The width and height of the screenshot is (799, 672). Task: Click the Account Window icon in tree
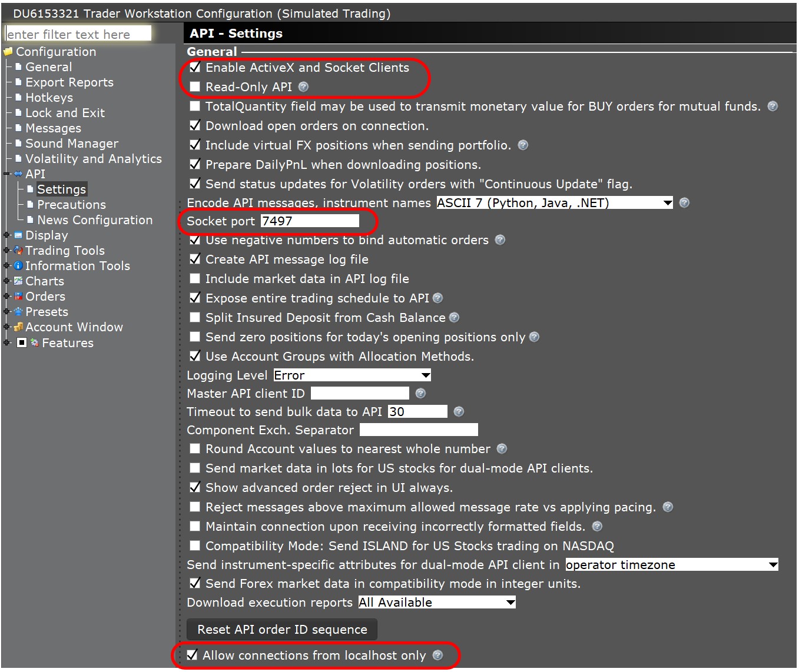(x=18, y=327)
